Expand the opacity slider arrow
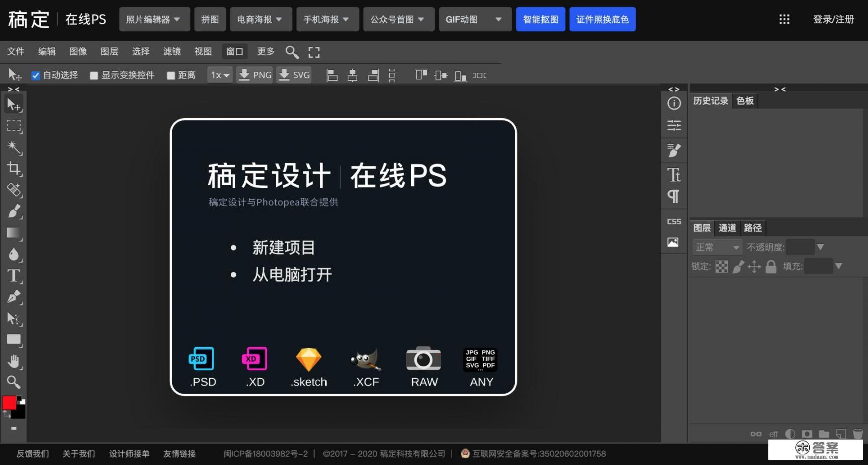Viewport: 868px width, 465px height. click(x=820, y=247)
